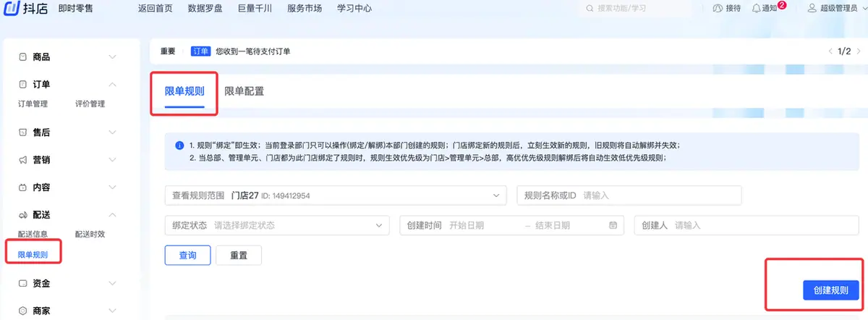
Task: Expand the 商家 menu chevron
Action: (112, 311)
